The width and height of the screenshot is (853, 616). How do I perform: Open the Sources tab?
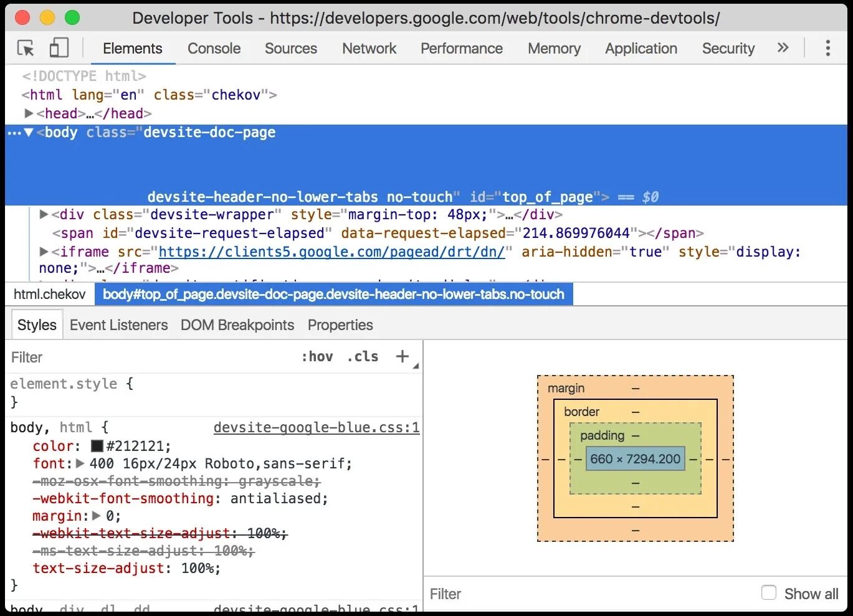(x=291, y=49)
